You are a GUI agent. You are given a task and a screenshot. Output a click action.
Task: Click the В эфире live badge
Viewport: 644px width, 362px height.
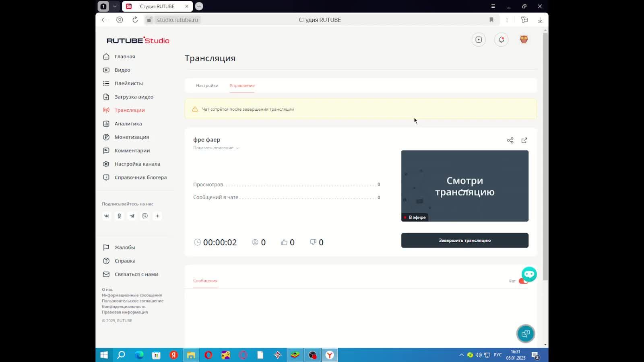pyautogui.click(x=415, y=218)
